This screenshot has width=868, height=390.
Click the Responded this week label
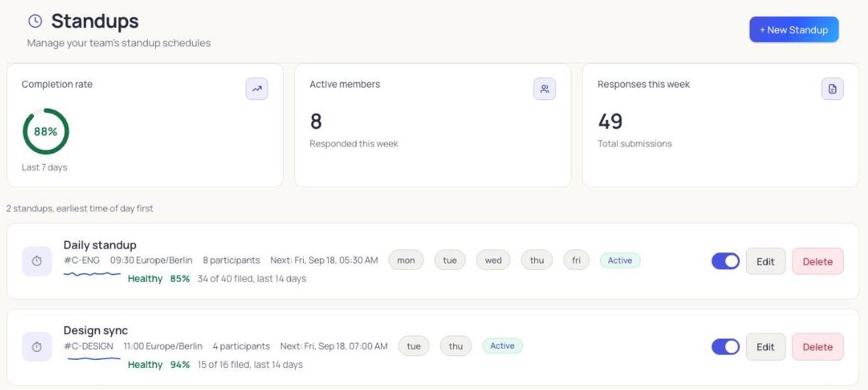coord(354,143)
